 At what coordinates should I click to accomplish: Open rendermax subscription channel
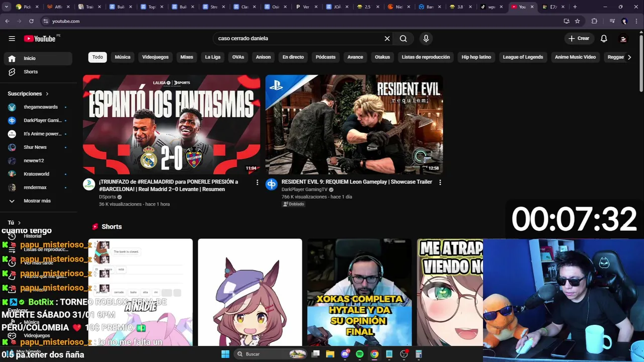point(38,188)
